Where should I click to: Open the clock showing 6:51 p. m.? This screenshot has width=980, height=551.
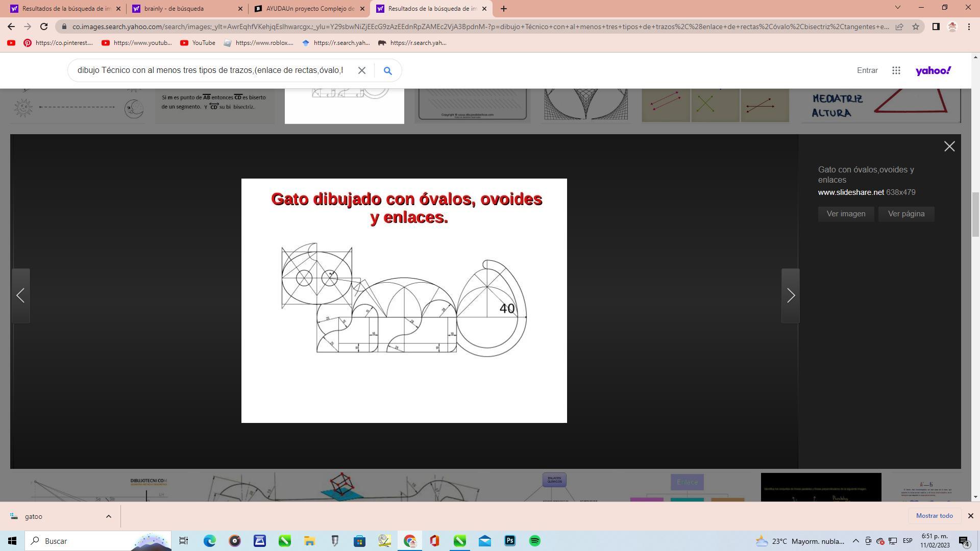click(935, 541)
